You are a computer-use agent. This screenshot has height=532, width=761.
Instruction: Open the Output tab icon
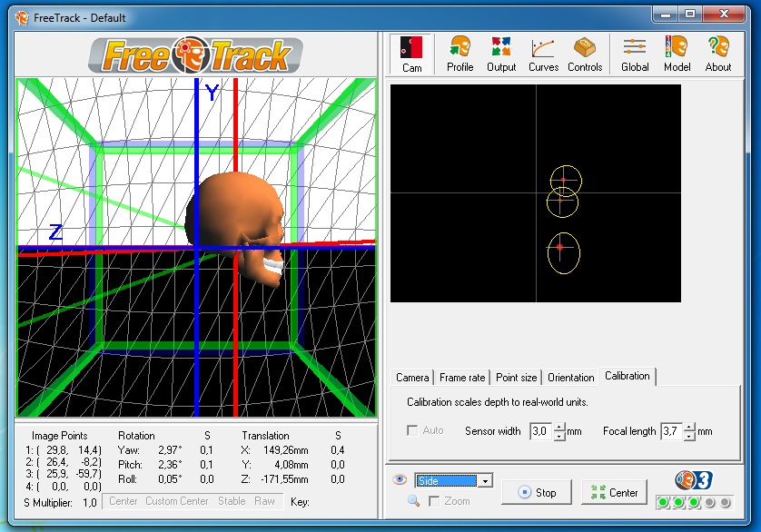pos(501,54)
